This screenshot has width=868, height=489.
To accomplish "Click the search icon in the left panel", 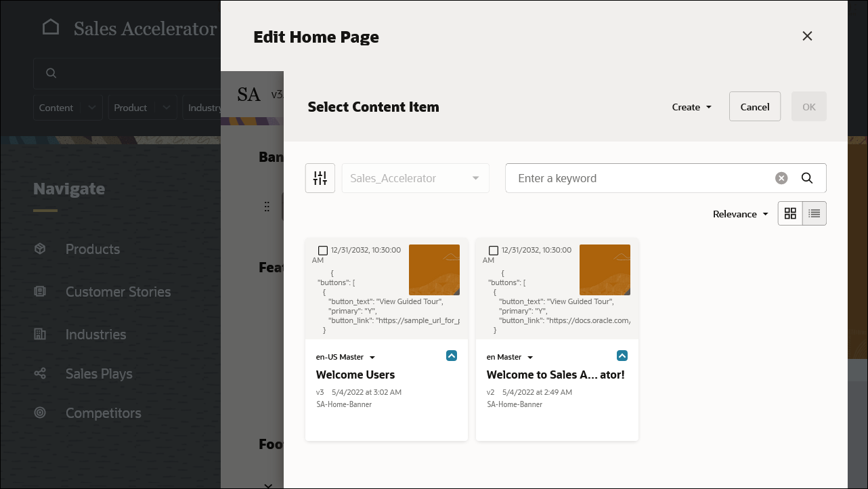I will 51,72.
